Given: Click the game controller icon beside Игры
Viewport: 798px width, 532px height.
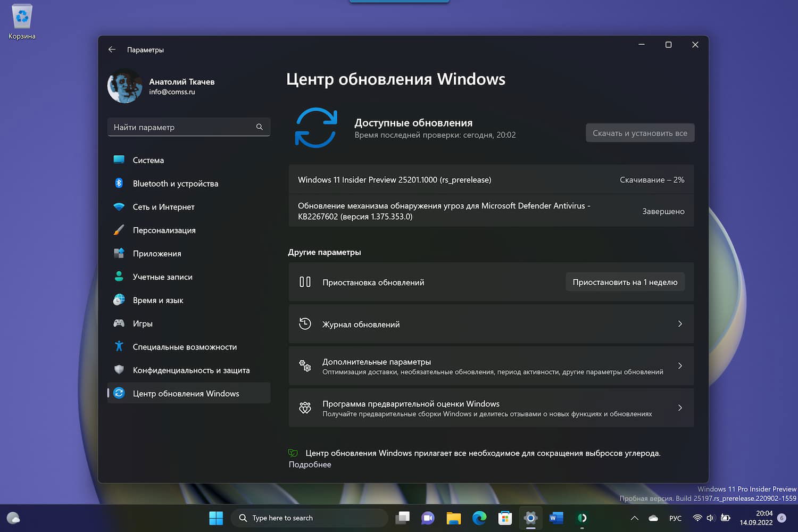Looking at the screenshot, I should click(x=119, y=323).
